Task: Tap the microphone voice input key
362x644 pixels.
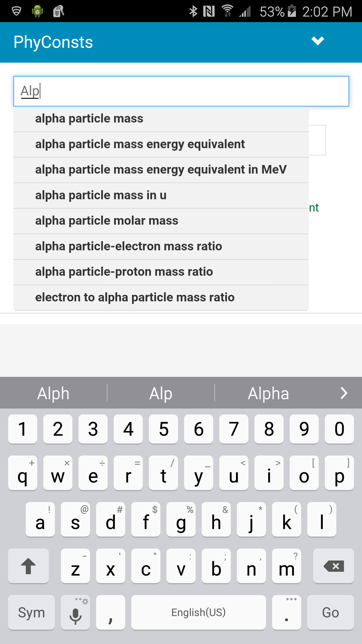Action: tap(75, 613)
